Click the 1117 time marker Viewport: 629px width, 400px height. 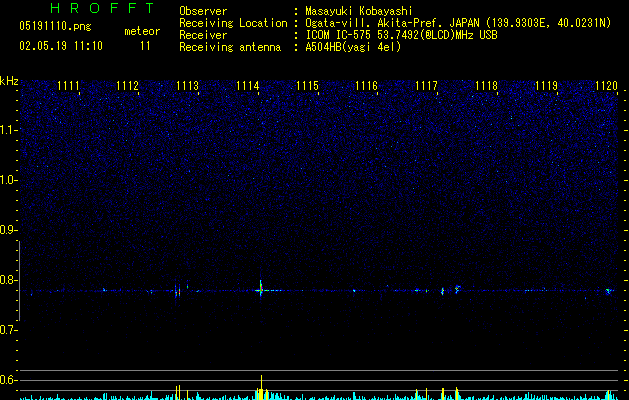pyautogui.click(x=426, y=86)
